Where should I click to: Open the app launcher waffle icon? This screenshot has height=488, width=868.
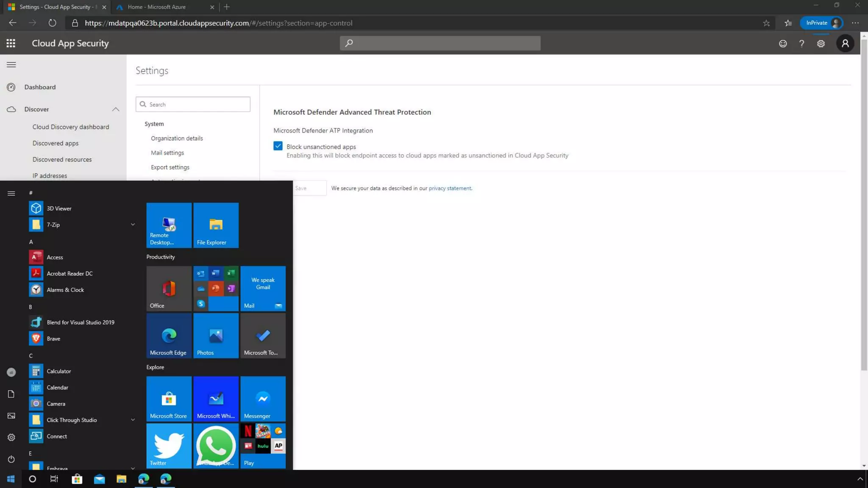[x=11, y=43]
